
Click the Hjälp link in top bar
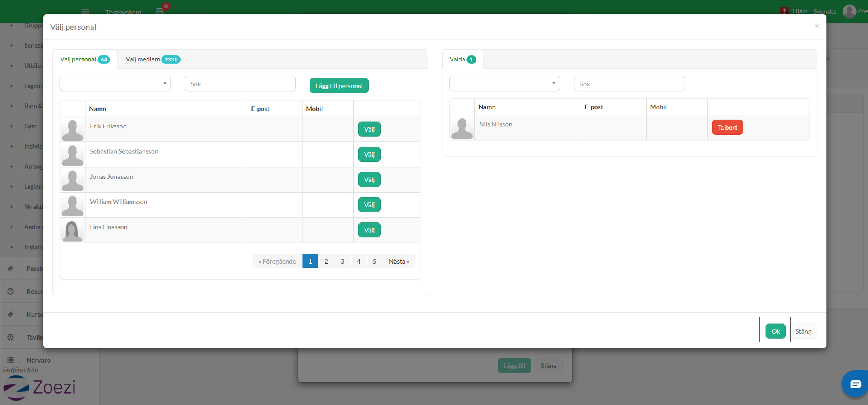pyautogui.click(x=800, y=11)
